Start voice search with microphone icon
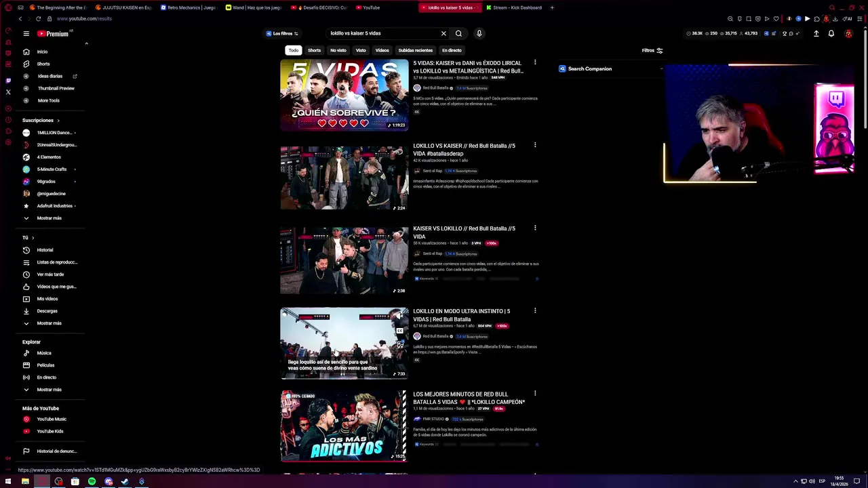868x488 pixels. click(x=479, y=33)
